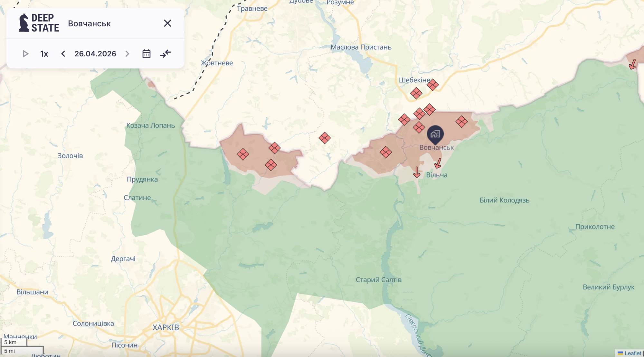Viewport: 644px width, 357px height.
Task: Click the Вовчанськ city marker pin
Action: tap(435, 134)
